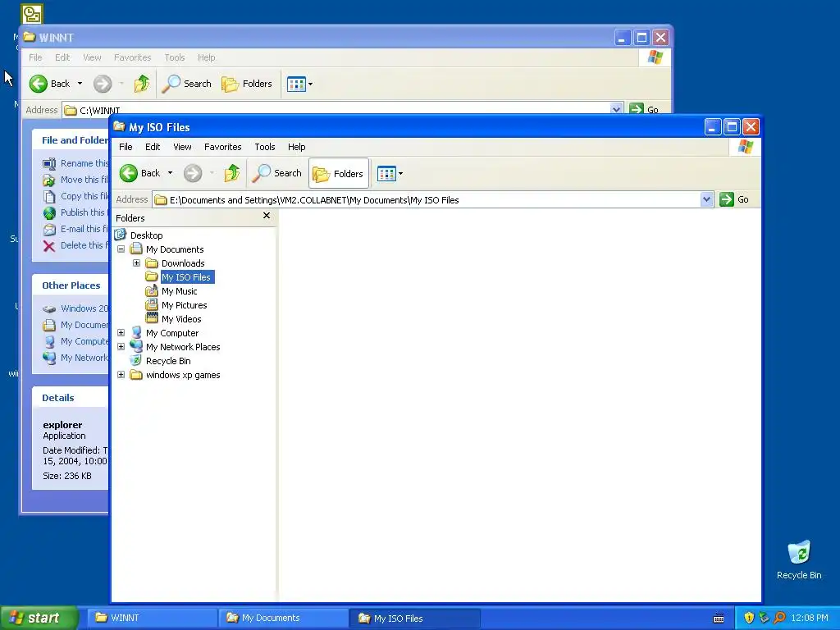
Task: Open View menu in My ISO Files
Action: [182, 147]
